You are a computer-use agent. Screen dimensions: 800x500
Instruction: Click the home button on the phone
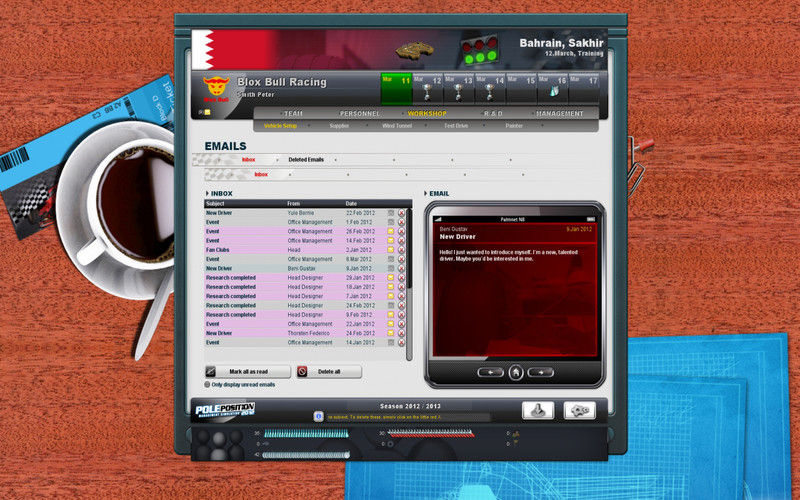tap(516, 372)
